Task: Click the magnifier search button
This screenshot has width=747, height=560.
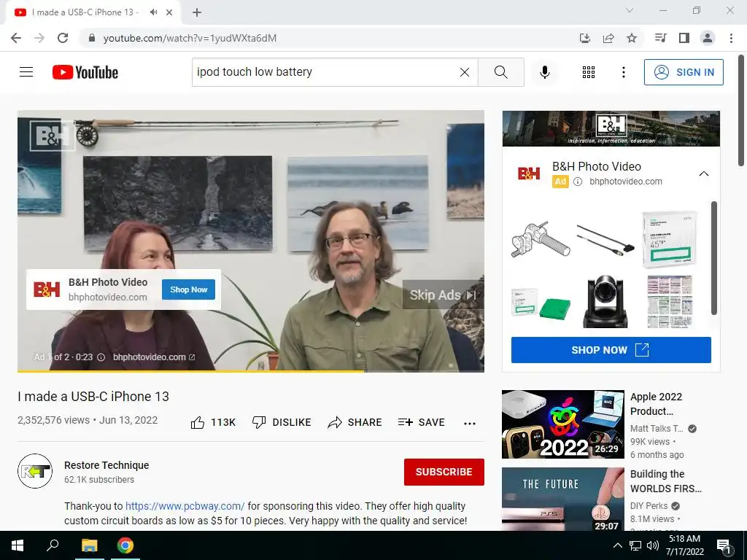Action: tap(500, 72)
